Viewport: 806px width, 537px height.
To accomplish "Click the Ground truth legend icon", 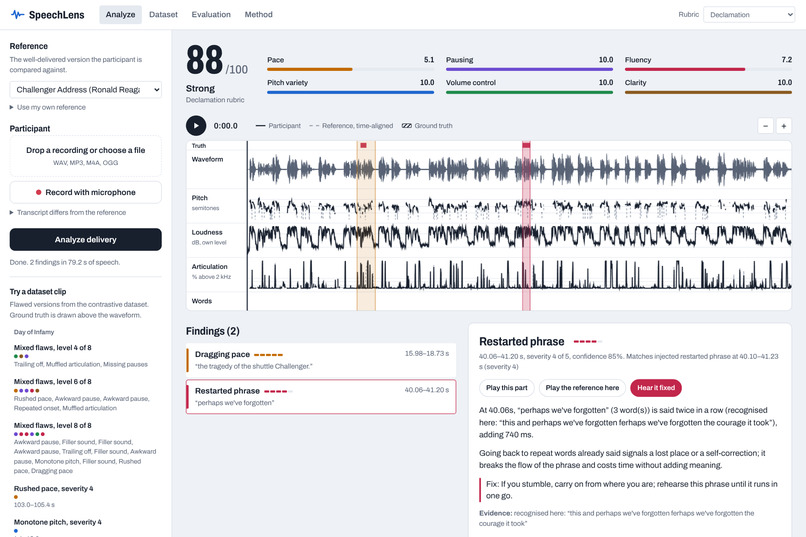I will 407,125.
